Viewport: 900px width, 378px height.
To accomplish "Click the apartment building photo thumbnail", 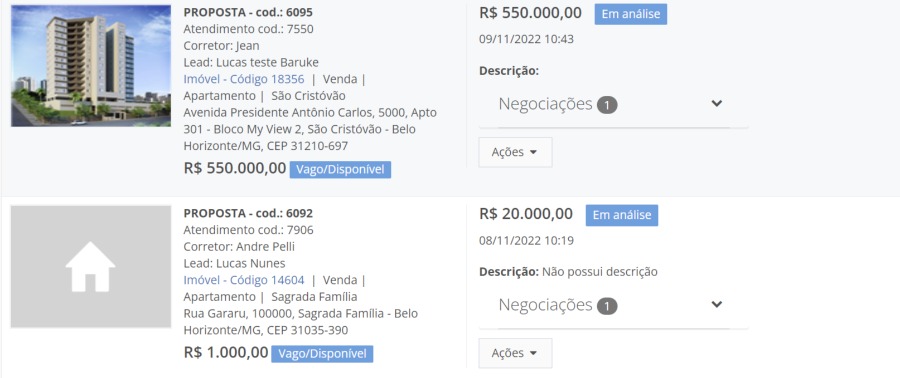I will click(91, 66).
